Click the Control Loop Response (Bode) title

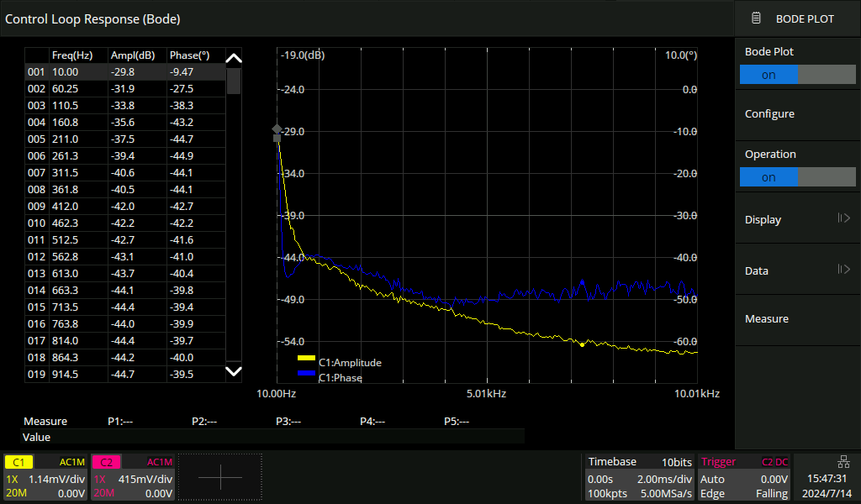[x=92, y=19]
